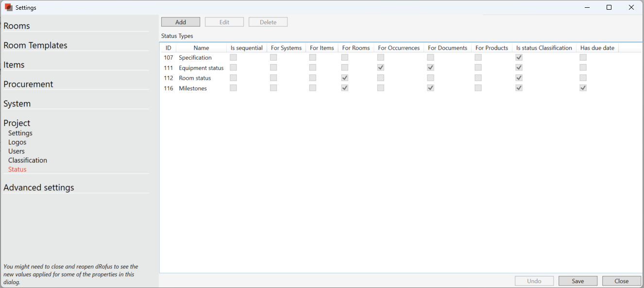Screen dimensions: 644x288
Task: Toggle For Rooms checkbox for Room status
Action: pos(345,78)
